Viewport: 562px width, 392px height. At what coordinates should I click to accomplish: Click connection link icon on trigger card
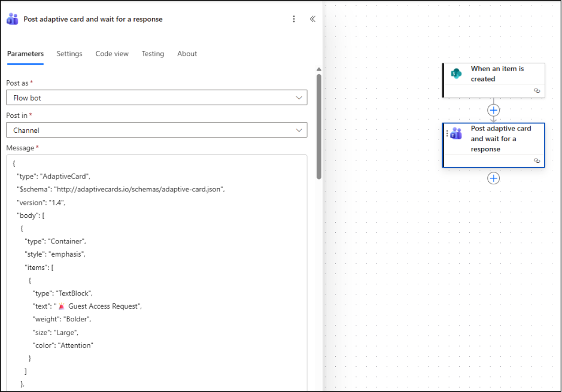537,91
